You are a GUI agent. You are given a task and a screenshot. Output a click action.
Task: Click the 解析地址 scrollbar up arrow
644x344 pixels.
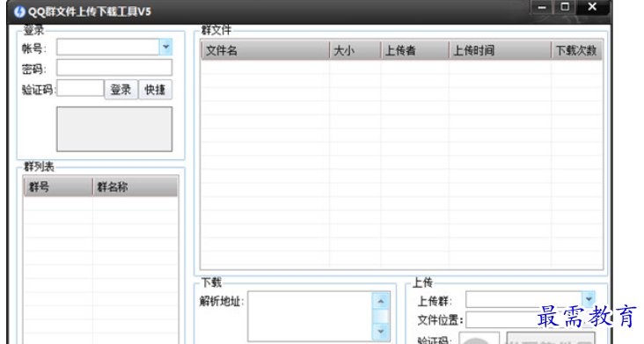pos(381,302)
